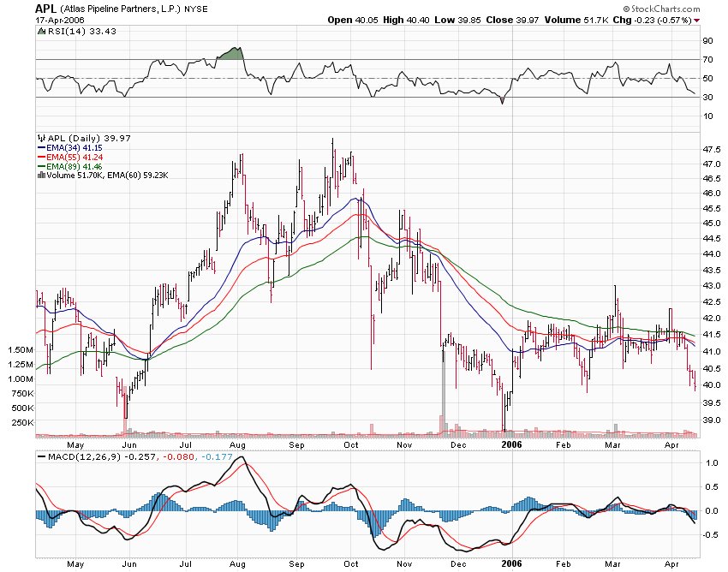
Task: Click the RSI axis level 90
Action: [x=707, y=41]
